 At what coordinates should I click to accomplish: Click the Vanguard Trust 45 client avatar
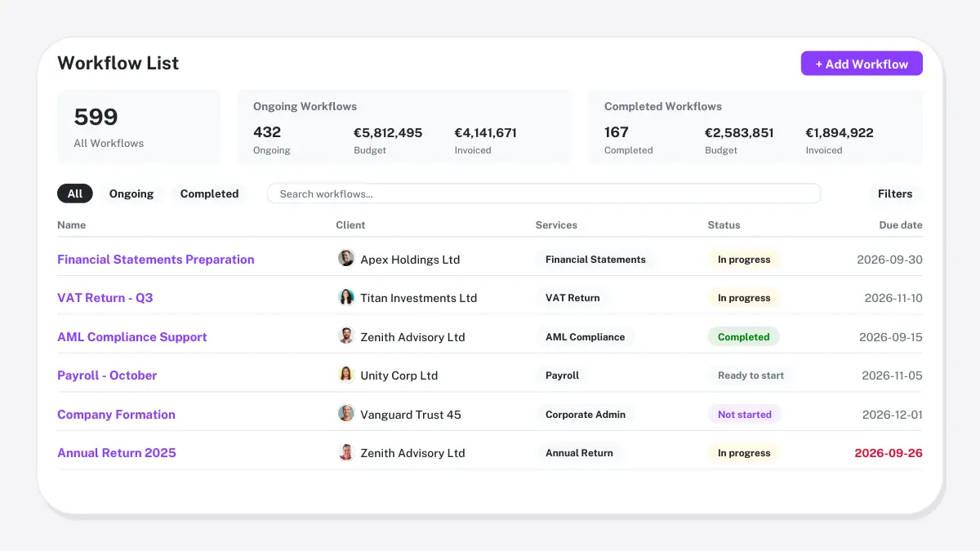(x=346, y=414)
